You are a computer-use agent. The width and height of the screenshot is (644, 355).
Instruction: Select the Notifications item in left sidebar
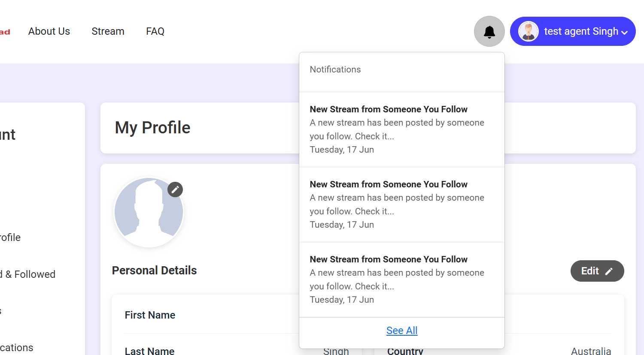pyautogui.click(x=16, y=348)
